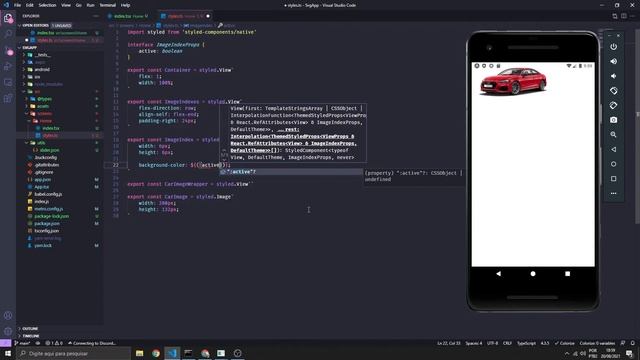Switch to the styles.ts editor tab
Viewport: 640px width, 360px height.
coord(185,16)
